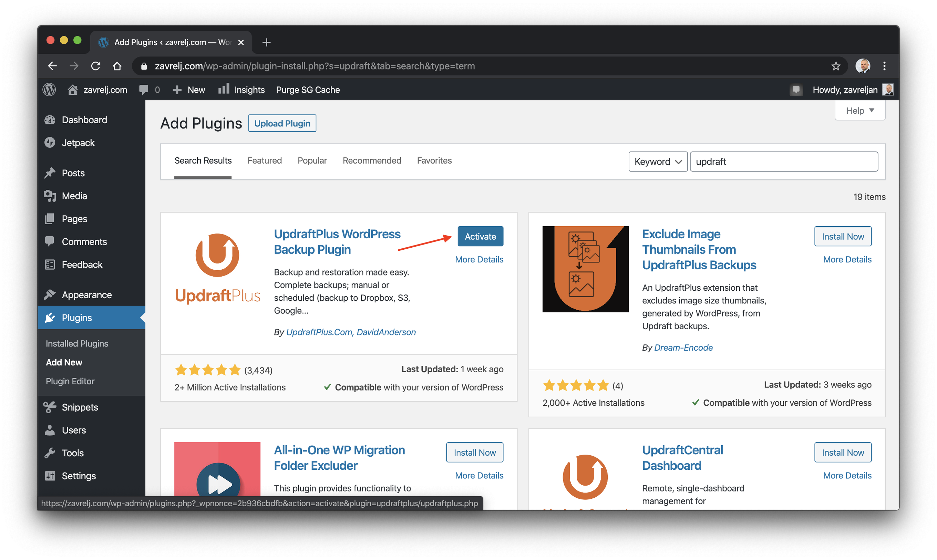937x560 pixels.
Task: Open the Keyword search type dropdown
Action: tap(658, 162)
